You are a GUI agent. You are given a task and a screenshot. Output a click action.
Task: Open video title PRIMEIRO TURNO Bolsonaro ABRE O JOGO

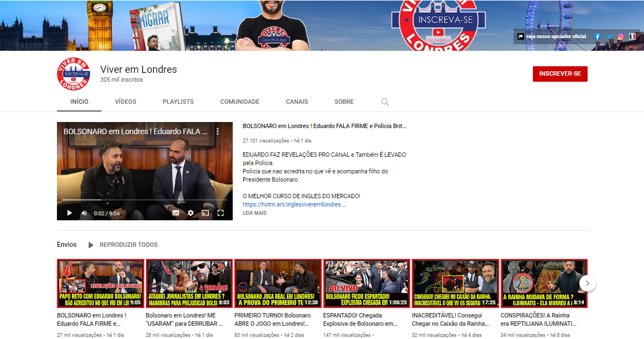coord(273,319)
